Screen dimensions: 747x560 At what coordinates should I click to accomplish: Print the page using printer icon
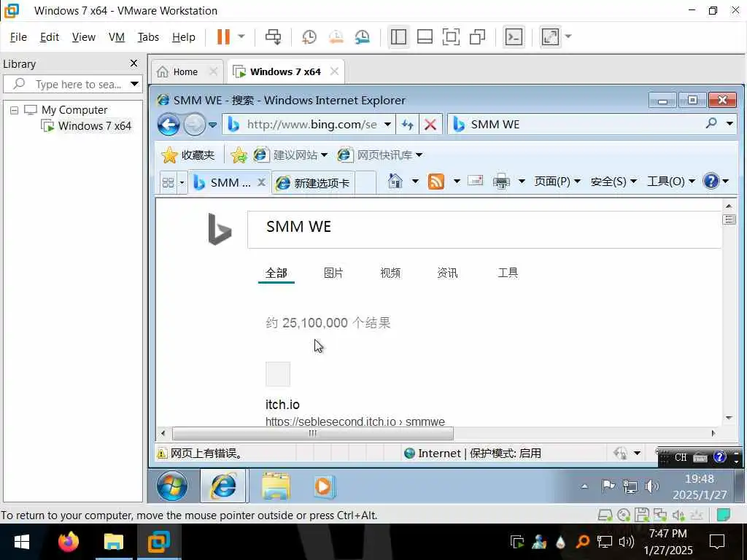point(501,182)
